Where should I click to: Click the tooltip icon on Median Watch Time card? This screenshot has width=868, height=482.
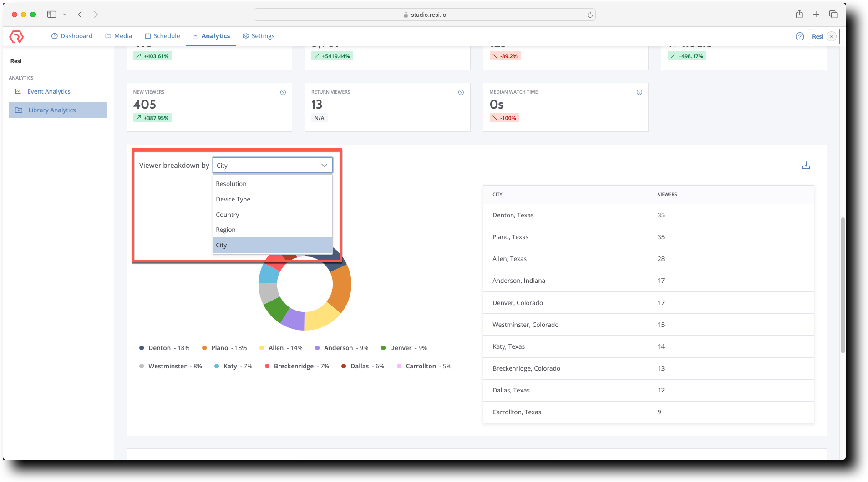click(639, 92)
